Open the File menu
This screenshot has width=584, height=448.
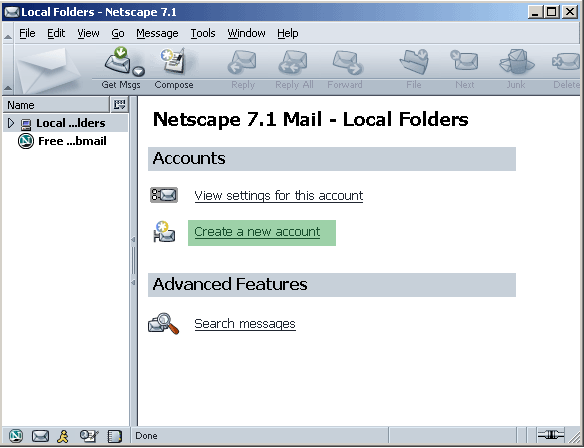click(x=27, y=33)
